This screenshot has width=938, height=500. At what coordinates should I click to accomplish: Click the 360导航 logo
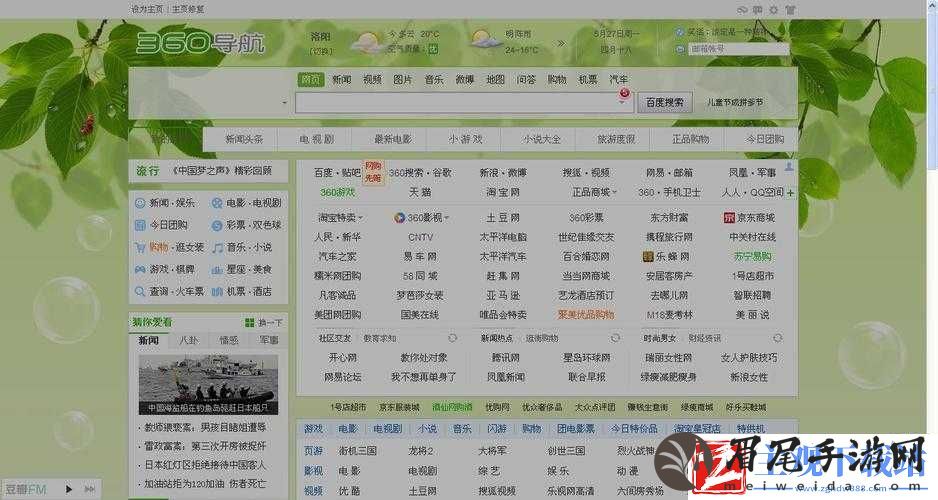coord(200,42)
